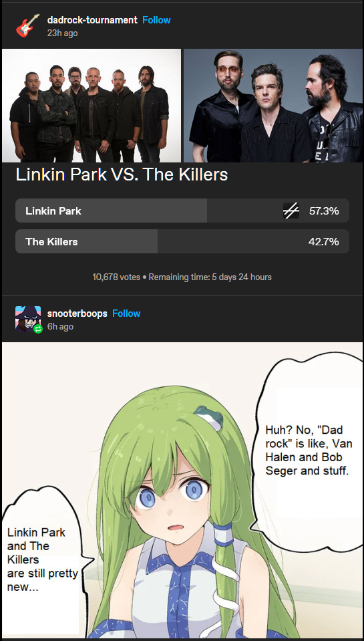This screenshot has height=641, width=364.
Task: Open the green-haired anime girl image
Action: [x=182, y=491]
